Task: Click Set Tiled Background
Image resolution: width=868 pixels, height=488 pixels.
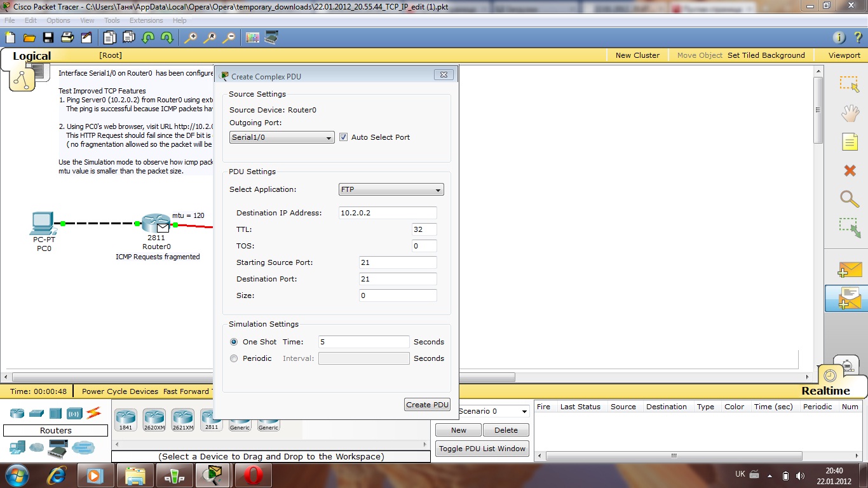Action: pos(766,55)
